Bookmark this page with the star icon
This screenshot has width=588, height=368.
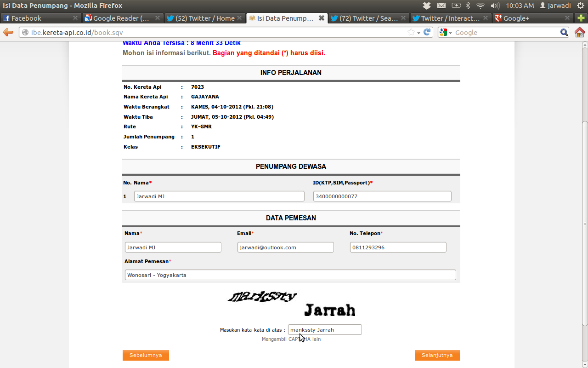point(411,32)
